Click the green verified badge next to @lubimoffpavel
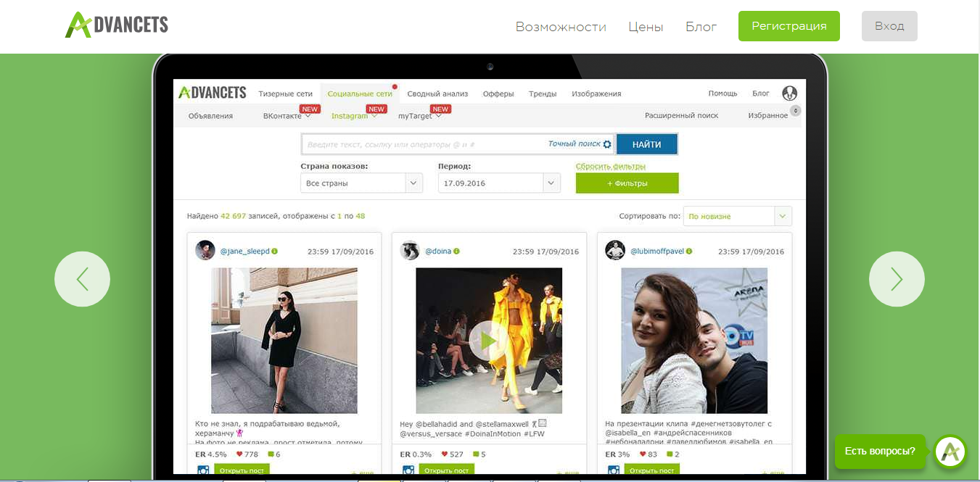980x482 pixels. tap(689, 252)
